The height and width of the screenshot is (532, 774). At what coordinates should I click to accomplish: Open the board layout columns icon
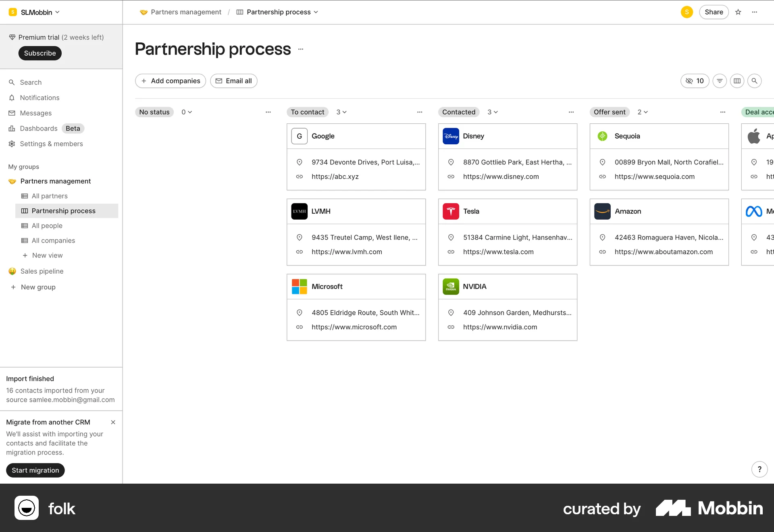(737, 81)
